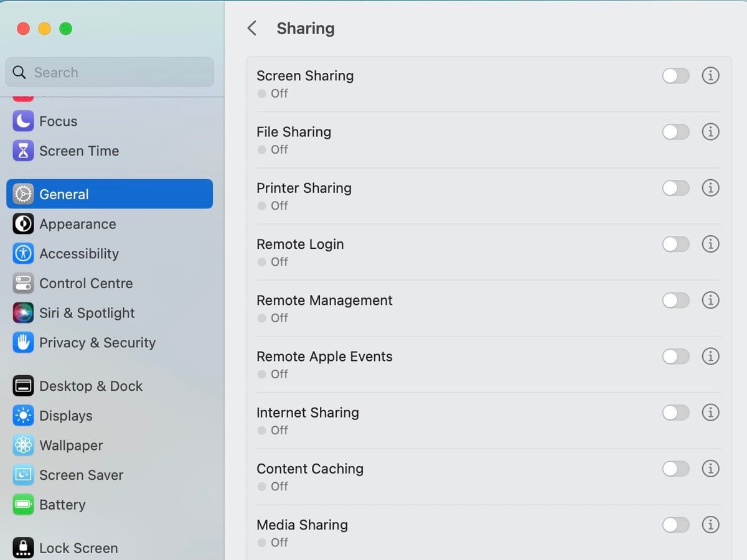Select Privacy & Security label in sidebar
Screen dimensions: 747x560
click(97, 343)
